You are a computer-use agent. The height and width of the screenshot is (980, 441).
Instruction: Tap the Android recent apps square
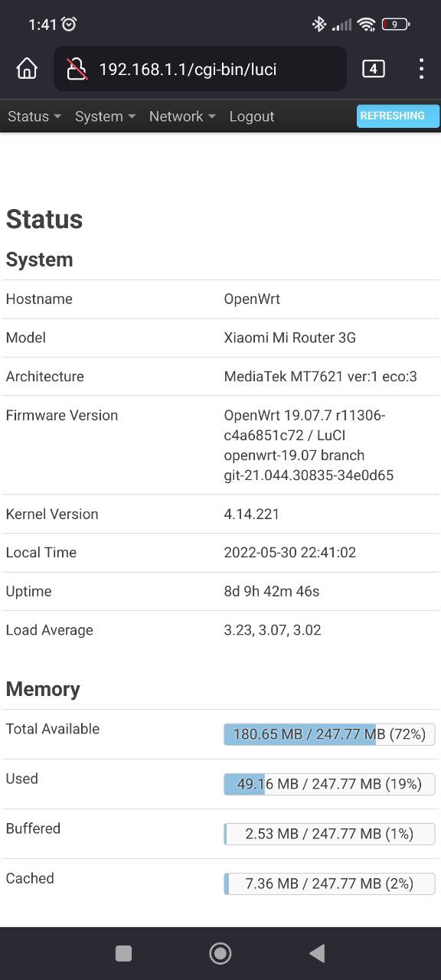point(123,953)
